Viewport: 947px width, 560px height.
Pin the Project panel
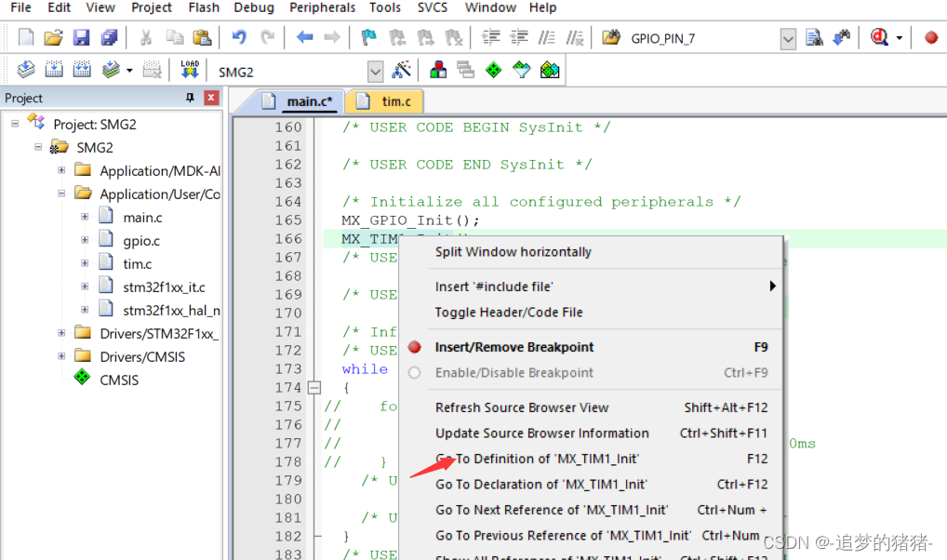(x=191, y=98)
